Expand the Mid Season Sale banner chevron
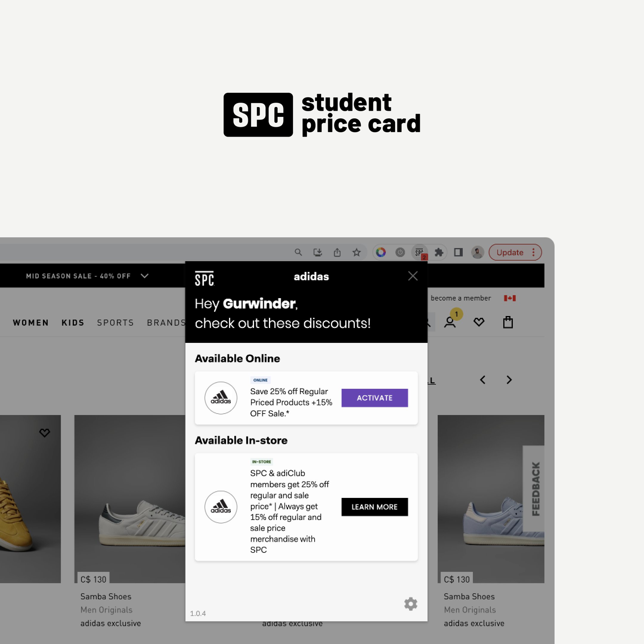 point(144,276)
